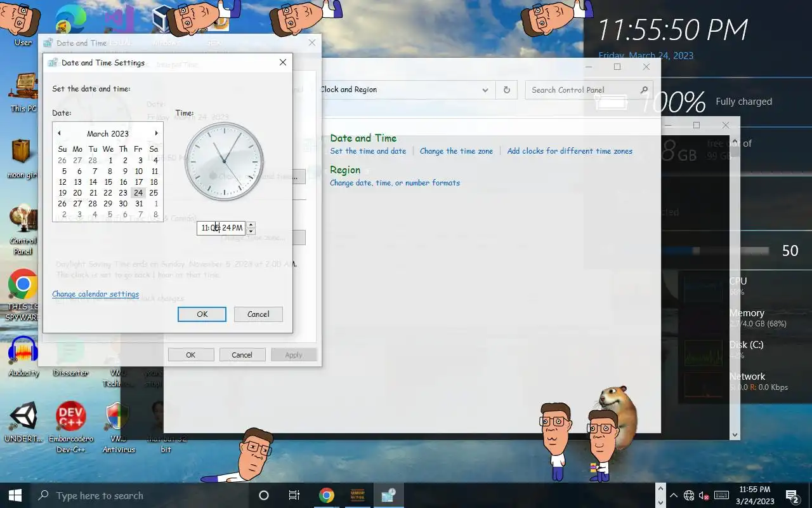Go to previous month in calendar
812x508 pixels.
[x=59, y=133]
